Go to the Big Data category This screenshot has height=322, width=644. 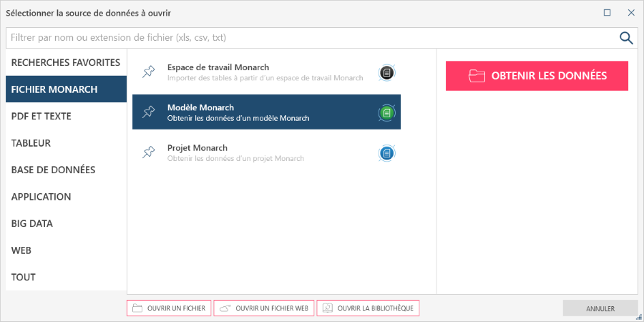pyautogui.click(x=31, y=223)
